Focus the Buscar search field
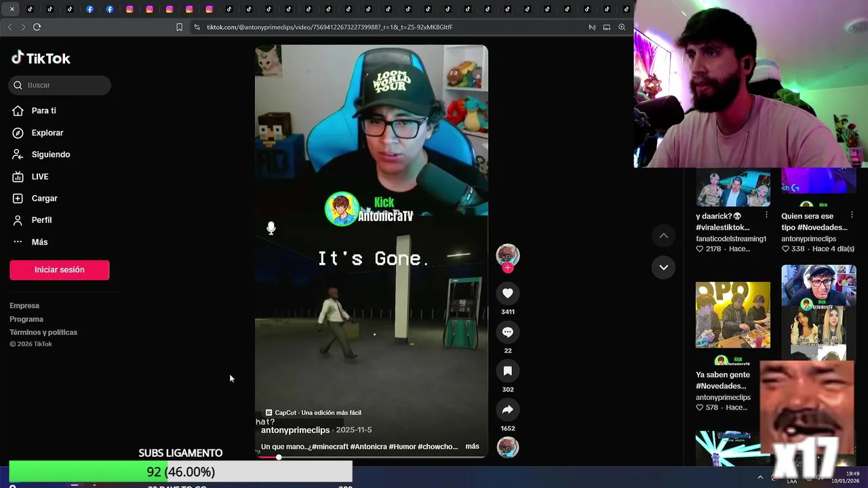This screenshot has width=868, height=488. [60, 85]
